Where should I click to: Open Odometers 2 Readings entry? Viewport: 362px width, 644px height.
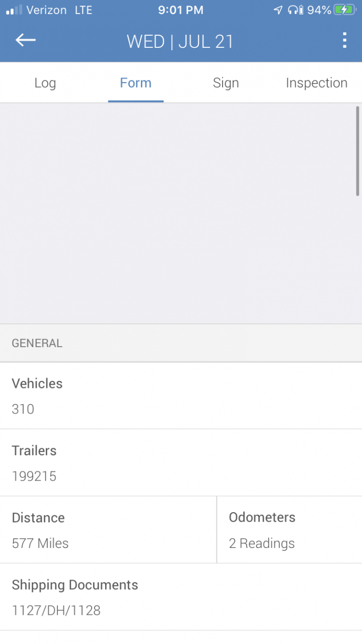(x=289, y=530)
